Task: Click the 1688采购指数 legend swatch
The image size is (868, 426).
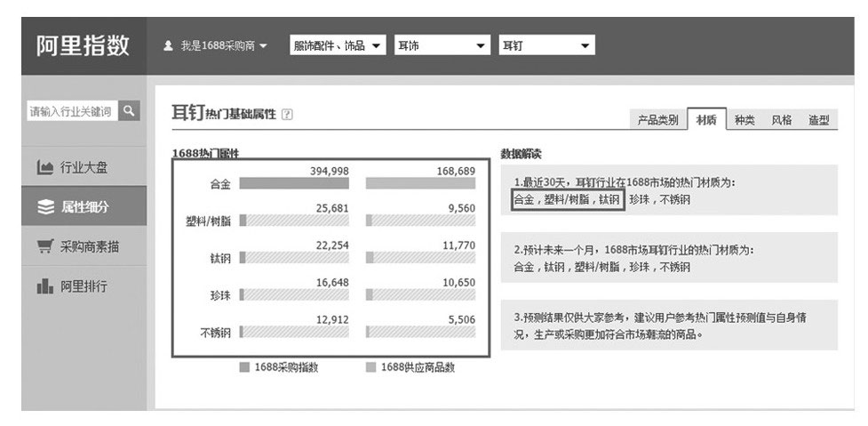Action: [x=244, y=367]
